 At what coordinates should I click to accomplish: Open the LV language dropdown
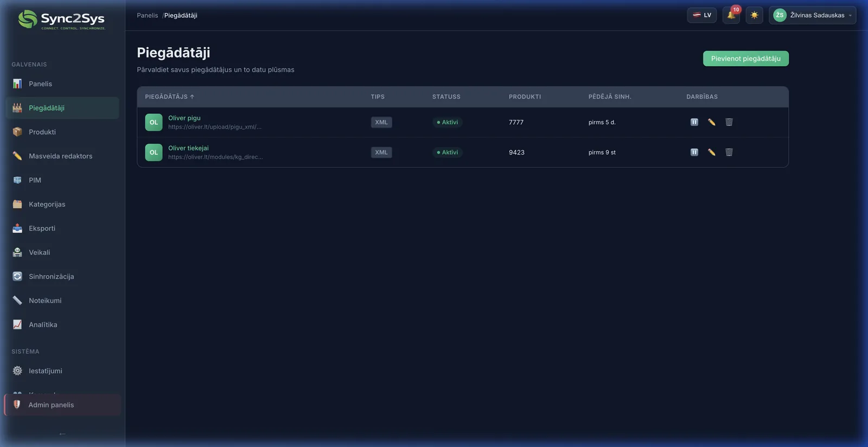[x=701, y=15]
